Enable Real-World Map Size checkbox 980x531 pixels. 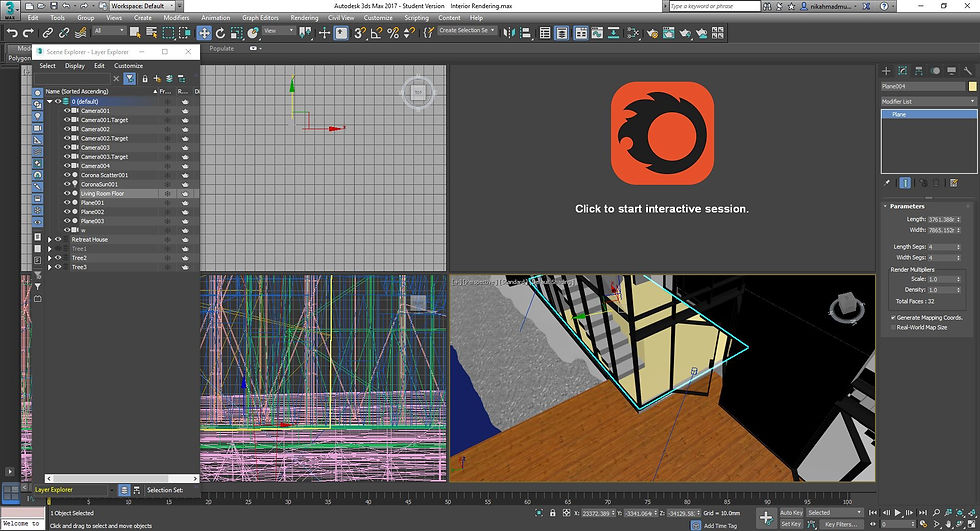tap(893, 327)
